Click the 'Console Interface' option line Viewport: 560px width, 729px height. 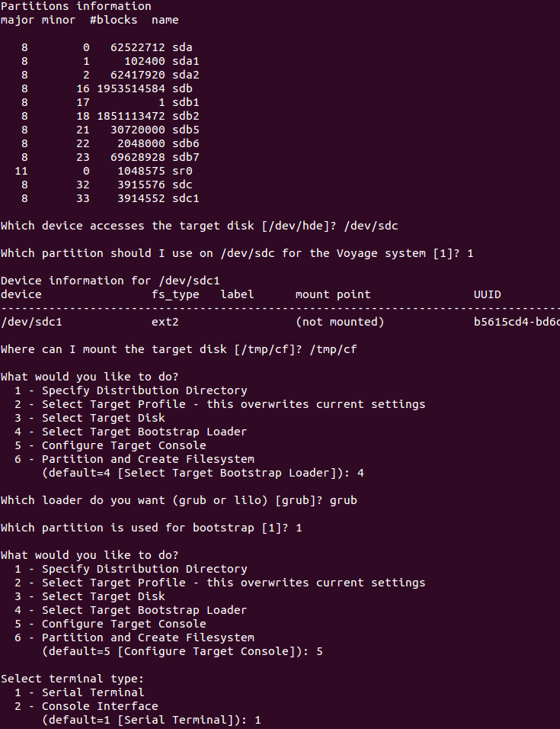pyautogui.click(x=86, y=706)
